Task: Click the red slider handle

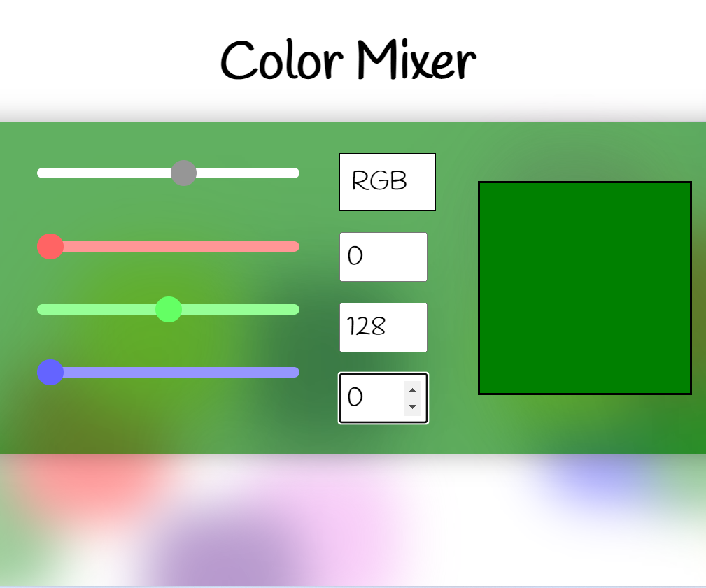Action: [x=50, y=246]
